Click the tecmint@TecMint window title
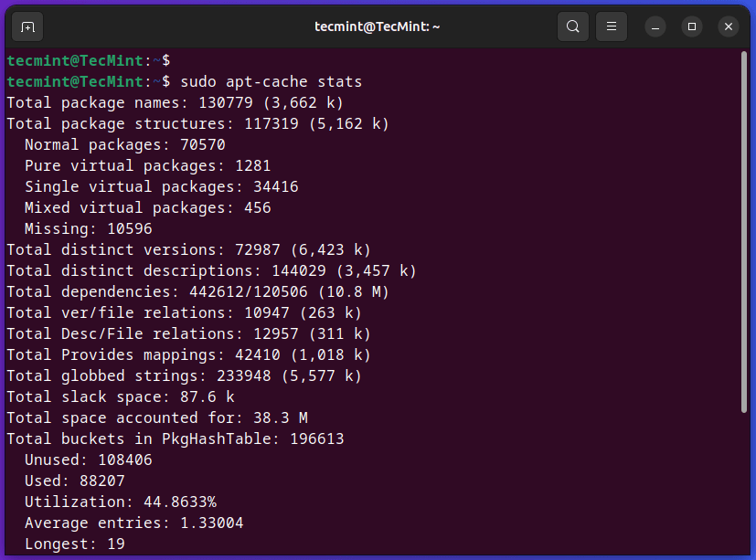756x560 pixels. pos(378,26)
